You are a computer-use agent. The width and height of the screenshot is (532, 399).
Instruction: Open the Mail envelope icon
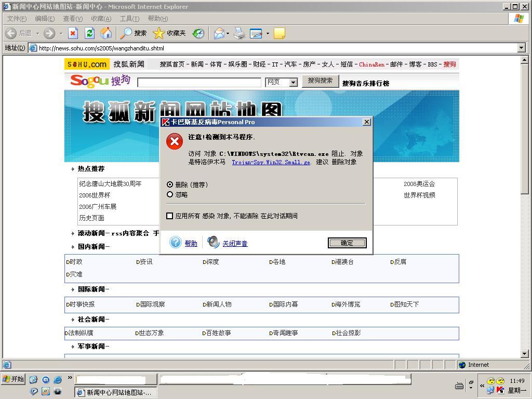tap(219, 33)
